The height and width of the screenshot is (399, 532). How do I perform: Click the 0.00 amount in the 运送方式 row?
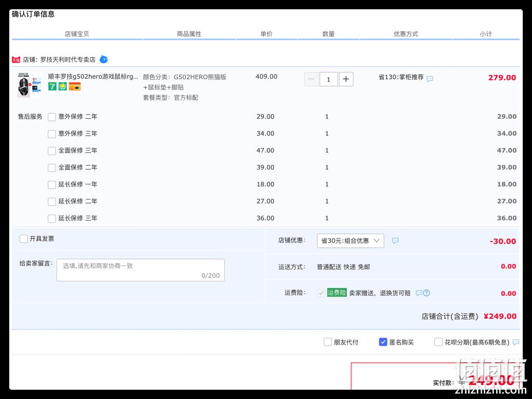(508, 267)
